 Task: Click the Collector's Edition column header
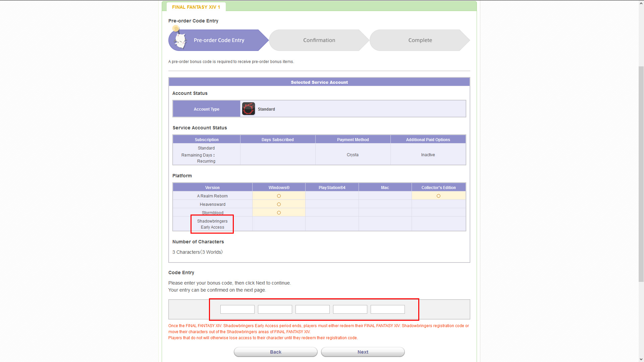[x=438, y=188]
